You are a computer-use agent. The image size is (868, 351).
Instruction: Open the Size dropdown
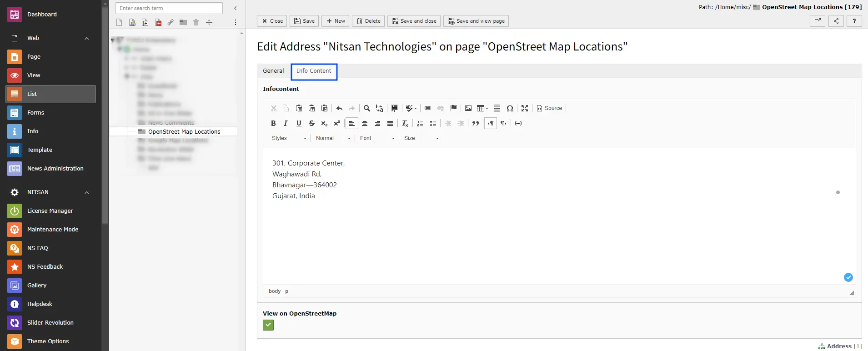(421, 138)
